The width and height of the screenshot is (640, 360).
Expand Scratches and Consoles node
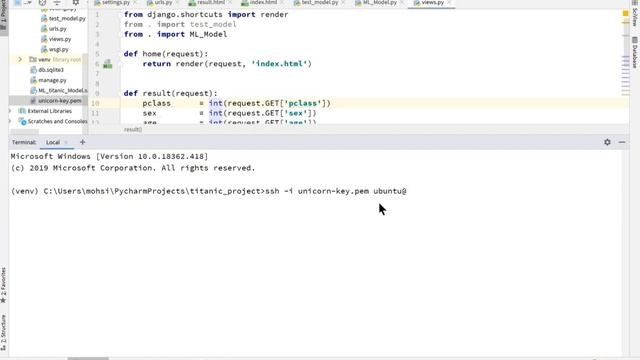pyautogui.click(x=10, y=121)
